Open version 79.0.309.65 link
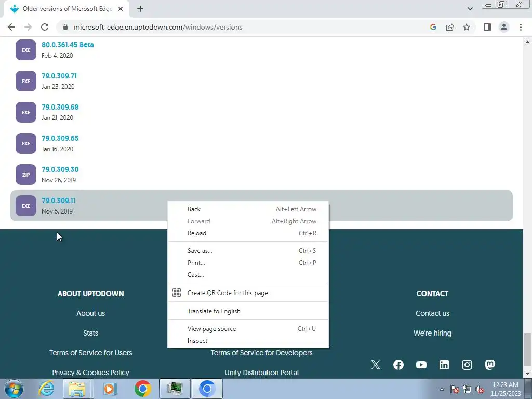The image size is (532, 399). click(60, 138)
